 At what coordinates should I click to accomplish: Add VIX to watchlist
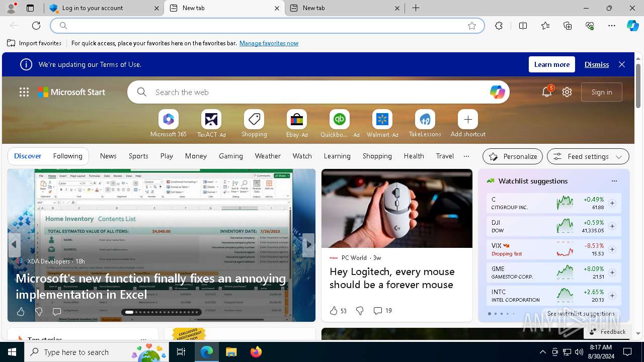612,249
